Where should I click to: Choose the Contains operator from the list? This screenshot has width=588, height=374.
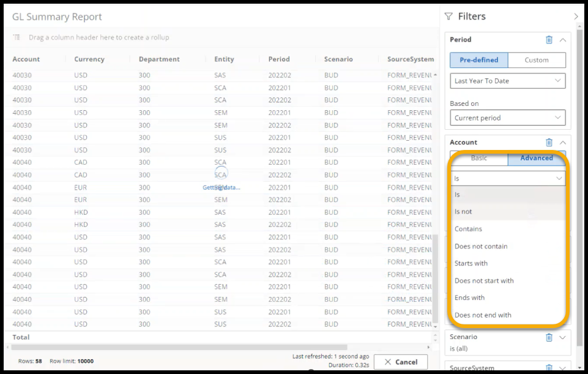pyautogui.click(x=468, y=229)
